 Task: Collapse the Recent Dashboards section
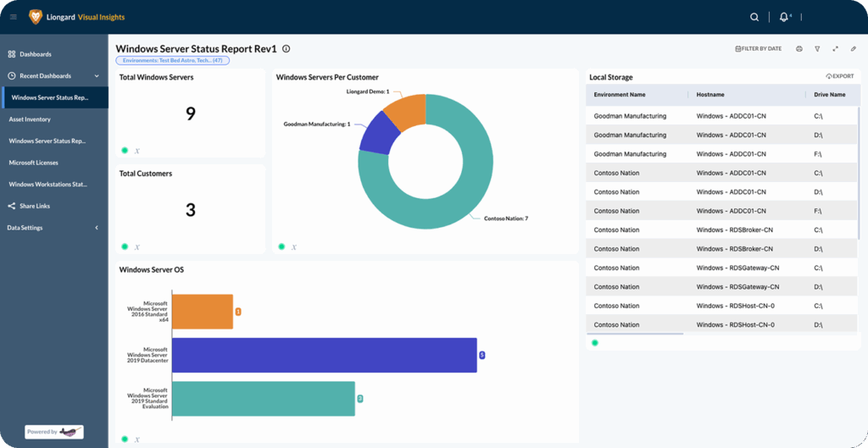(96, 75)
